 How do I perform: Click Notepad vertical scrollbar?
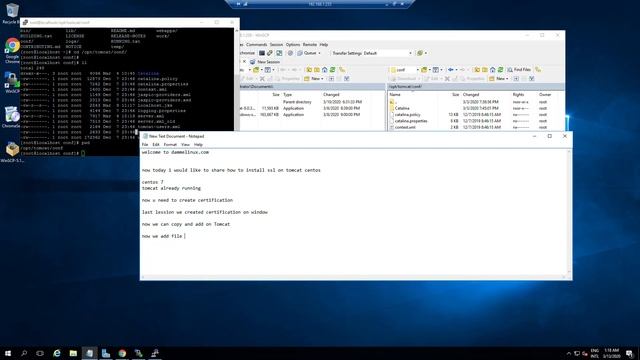click(569, 212)
